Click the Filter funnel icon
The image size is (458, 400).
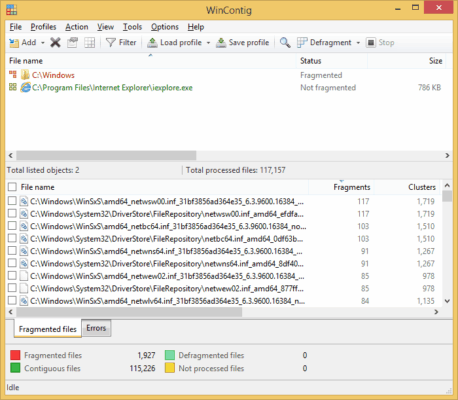[x=110, y=43]
